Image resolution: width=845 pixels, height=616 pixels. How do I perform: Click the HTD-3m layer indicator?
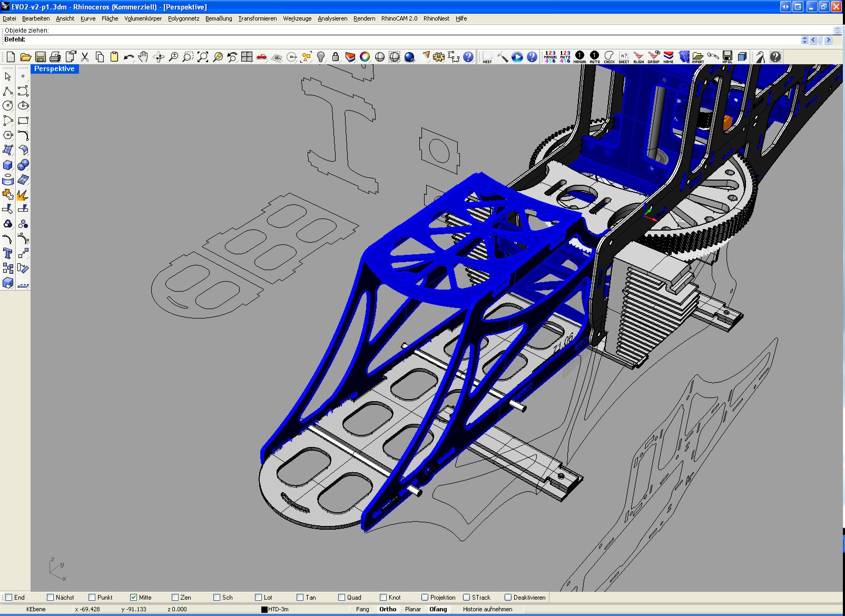[x=276, y=609]
